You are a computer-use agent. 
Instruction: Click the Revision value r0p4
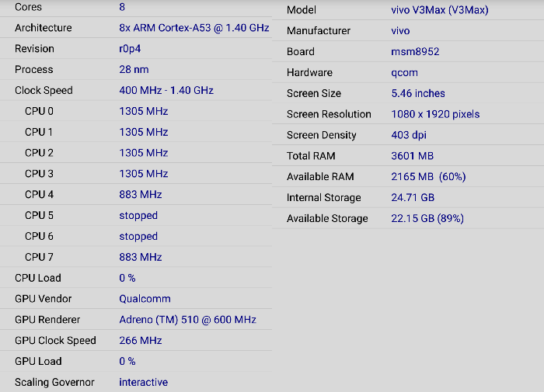click(x=130, y=49)
